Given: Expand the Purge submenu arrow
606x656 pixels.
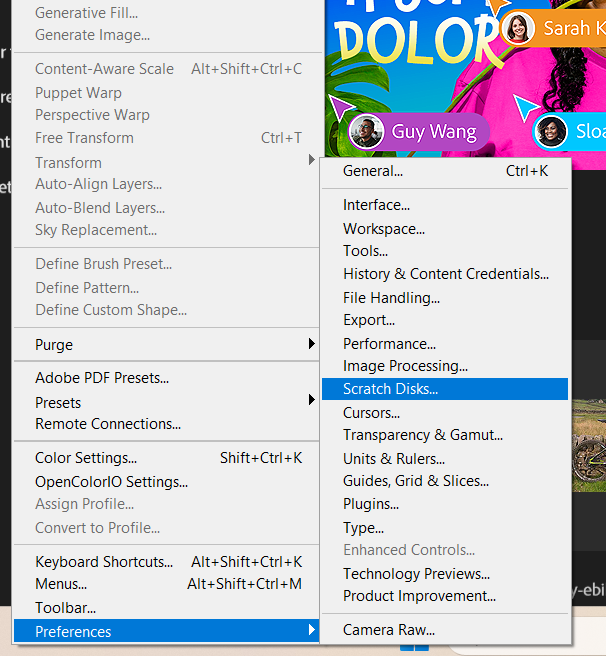Looking at the screenshot, I should pyautogui.click(x=311, y=344).
